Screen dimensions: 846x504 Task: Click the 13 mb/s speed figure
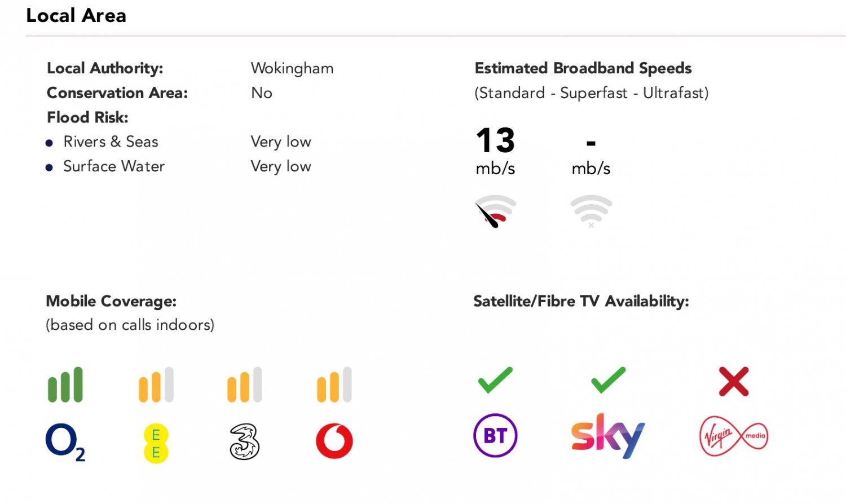pyautogui.click(x=495, y=140)
